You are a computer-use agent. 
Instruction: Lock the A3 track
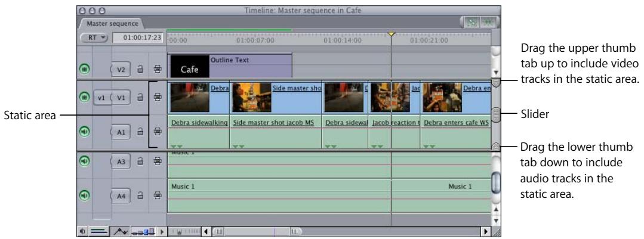[x=140, y=161]
